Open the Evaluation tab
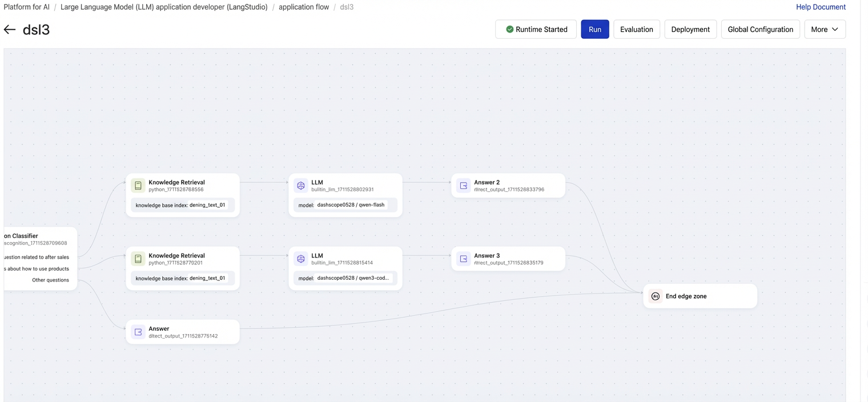 coord(637,29)
